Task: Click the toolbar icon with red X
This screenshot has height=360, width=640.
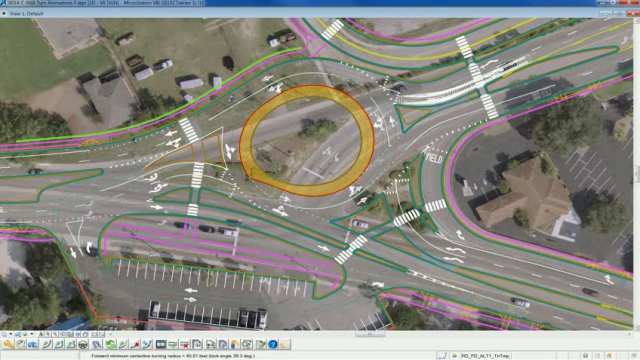Action: (185, 344)
